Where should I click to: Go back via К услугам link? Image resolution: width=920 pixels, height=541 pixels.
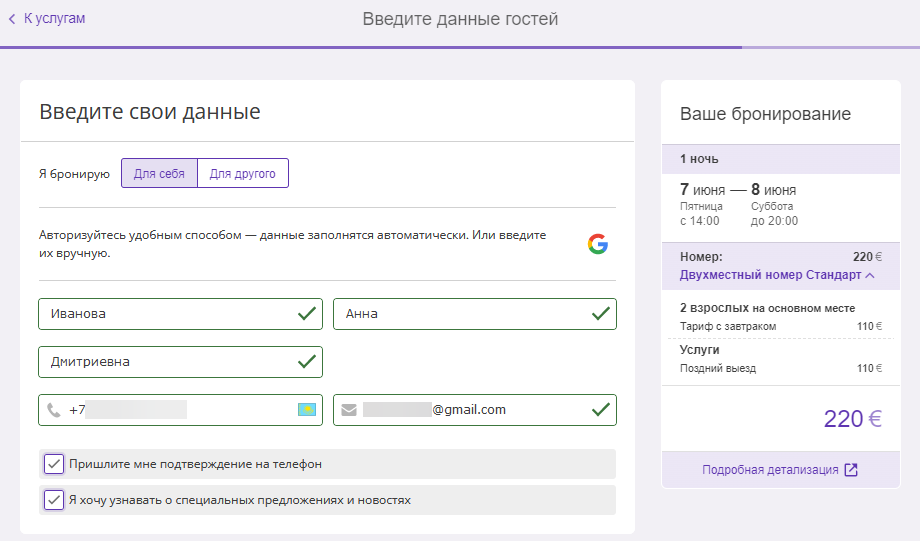click(x=55, y=19)
